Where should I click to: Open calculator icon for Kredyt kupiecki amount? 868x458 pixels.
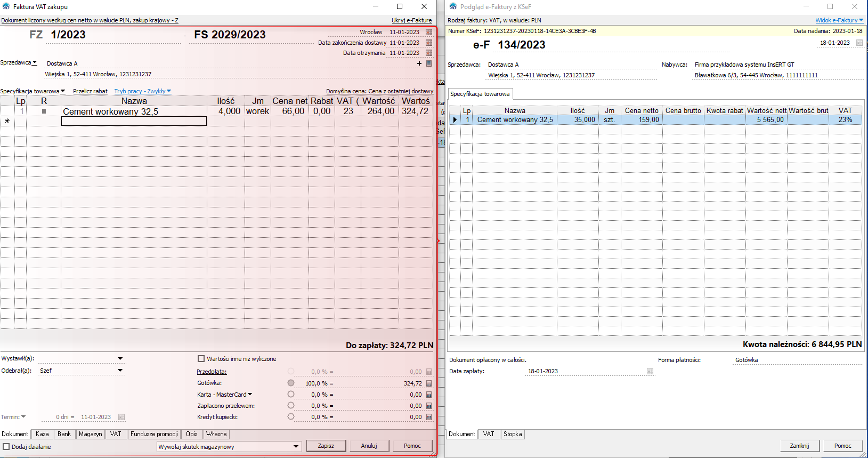tap(429, 417)
